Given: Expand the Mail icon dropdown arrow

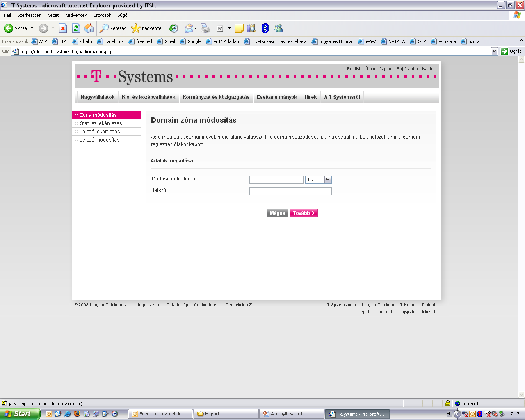Looking at the screenshot, I should pos(196,28).
